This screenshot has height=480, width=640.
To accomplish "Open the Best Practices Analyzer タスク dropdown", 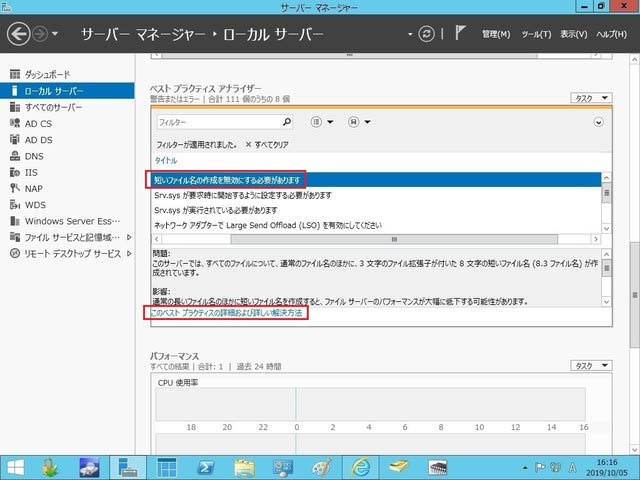I will click(591, 98).
